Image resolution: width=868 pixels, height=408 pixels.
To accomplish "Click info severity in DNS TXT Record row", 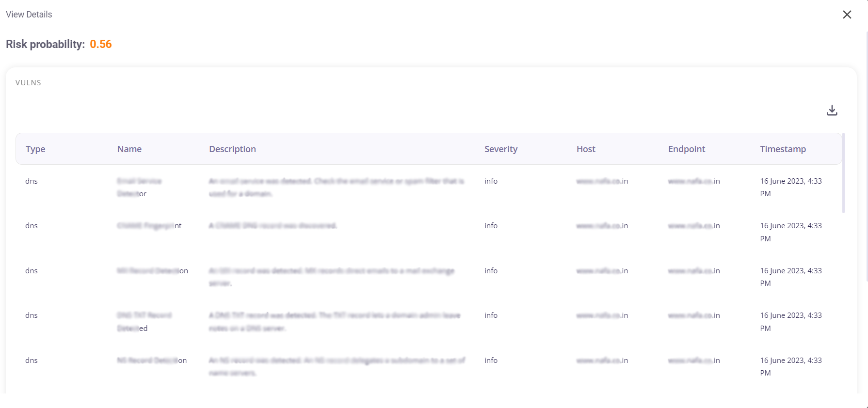I will [x=491, y=315].
